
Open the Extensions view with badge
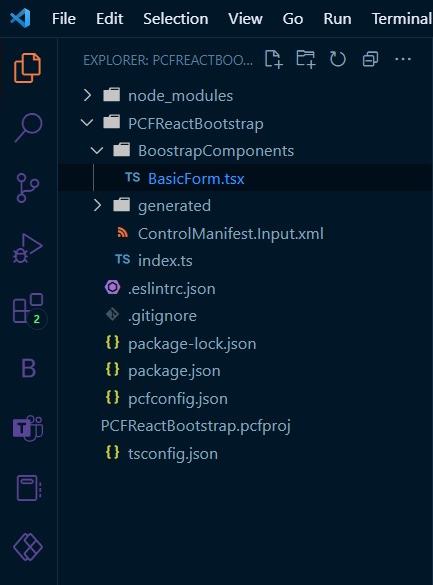(29, 310)
